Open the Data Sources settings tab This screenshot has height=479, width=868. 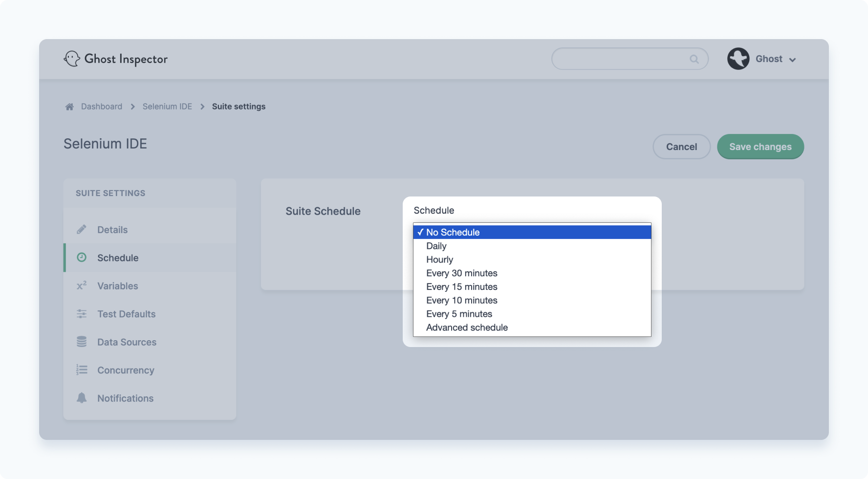point(150,342)
